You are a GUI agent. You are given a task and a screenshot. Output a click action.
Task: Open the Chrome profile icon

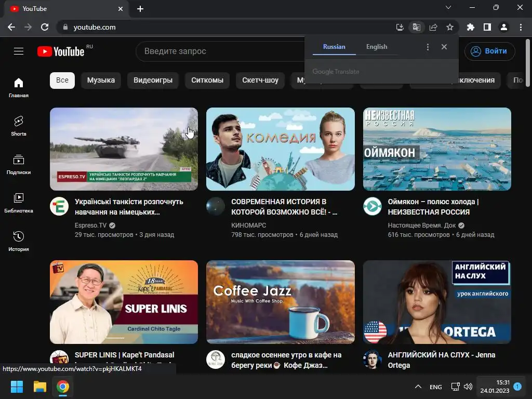(x=504, y=27)
